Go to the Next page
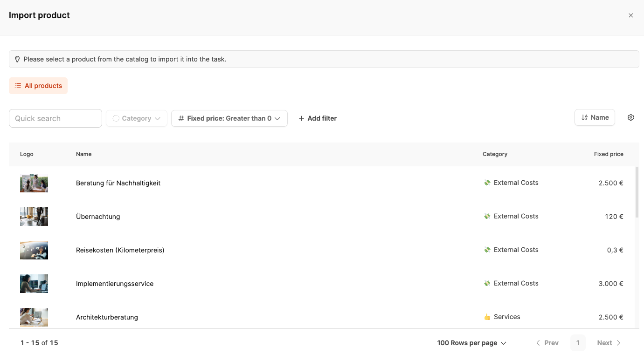Screen dimensions: 644x354 [x=609, y=343]
